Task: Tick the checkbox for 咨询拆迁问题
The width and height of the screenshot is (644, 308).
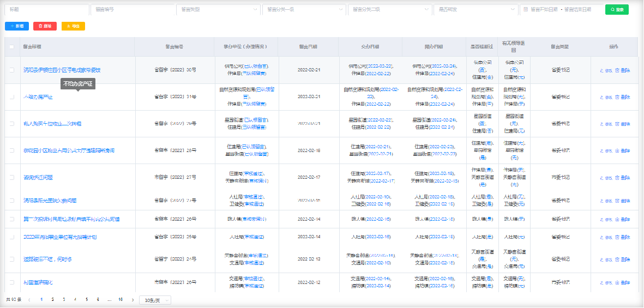Action: pyautogui.click(x=12, y=178)
